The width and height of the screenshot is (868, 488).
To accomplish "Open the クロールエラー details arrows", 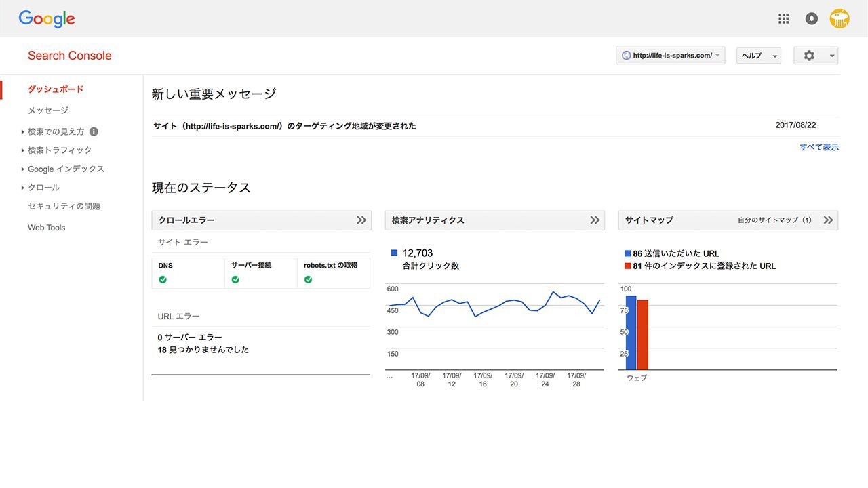I will pyautogui.click(x=361, y=220).
